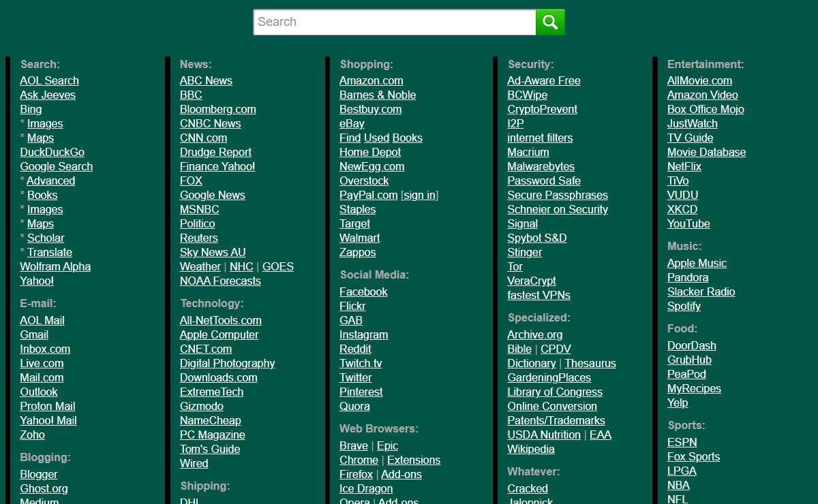Open Barnes & Noble link
818x504 pixels.
click(378, 95)
